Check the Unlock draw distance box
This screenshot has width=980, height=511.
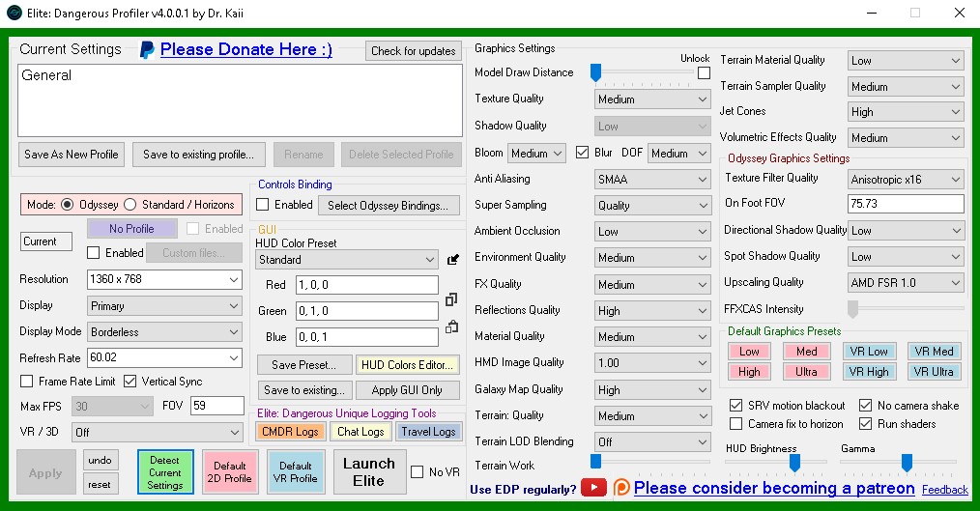704,73
